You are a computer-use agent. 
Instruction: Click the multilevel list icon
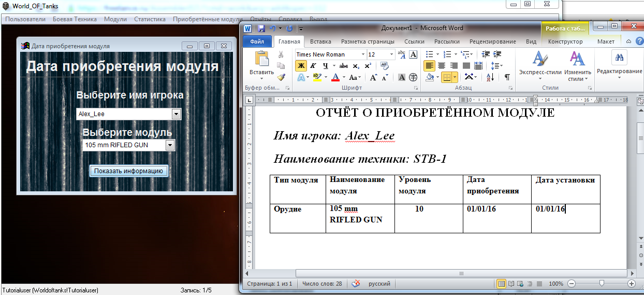pos(465,54)
